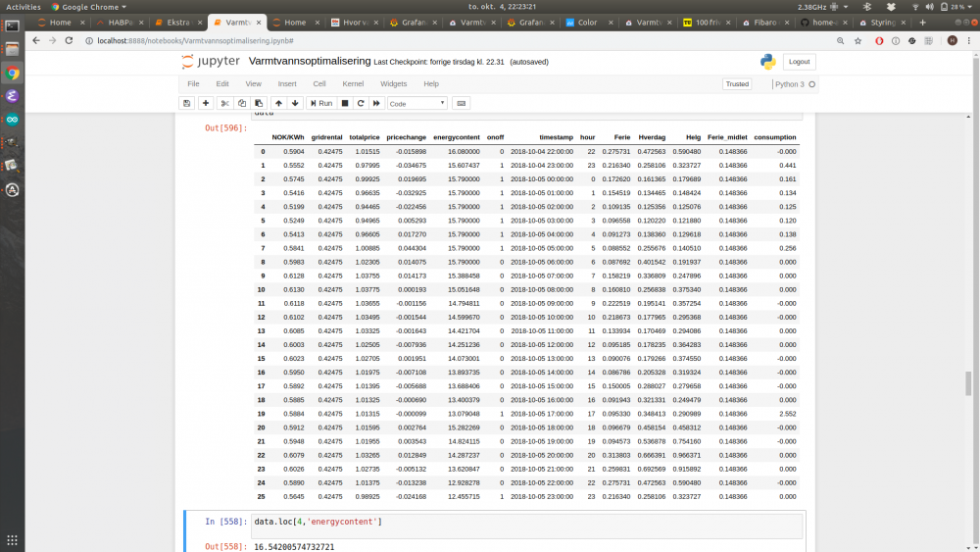Image resolution: width=980 pixels, height=552 pixels.
Task: Open the Help menu
Action: (431, 83)
